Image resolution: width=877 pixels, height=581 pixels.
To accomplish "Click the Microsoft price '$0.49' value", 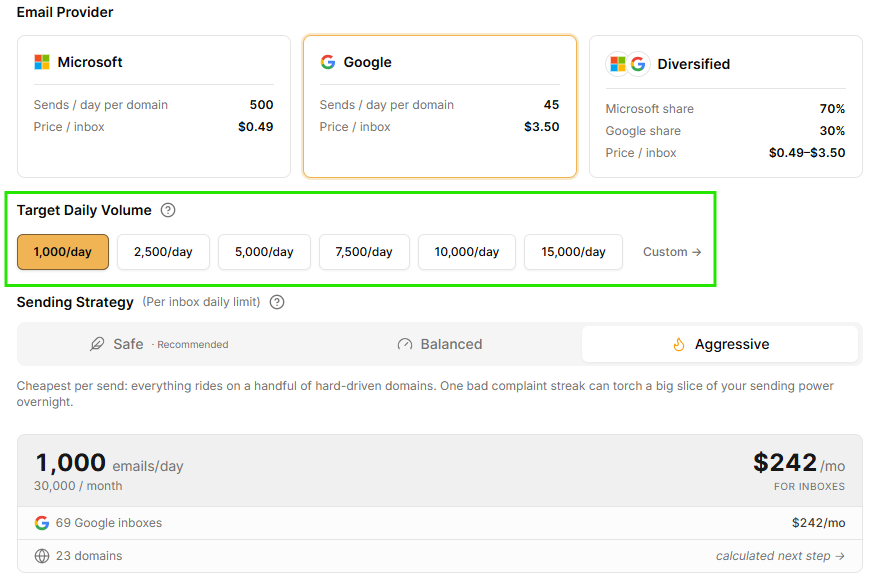I will click(x=256, y=127).
